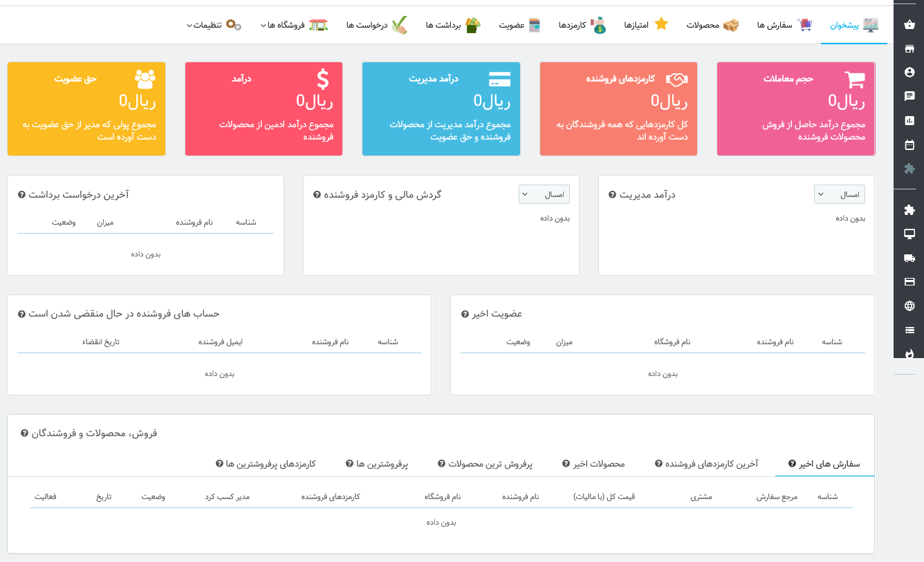The height and width of the screenshot is (562, 924).
Task: Click help icon on سفارش های اخیر tab
Action: click(x=792, y=464)
